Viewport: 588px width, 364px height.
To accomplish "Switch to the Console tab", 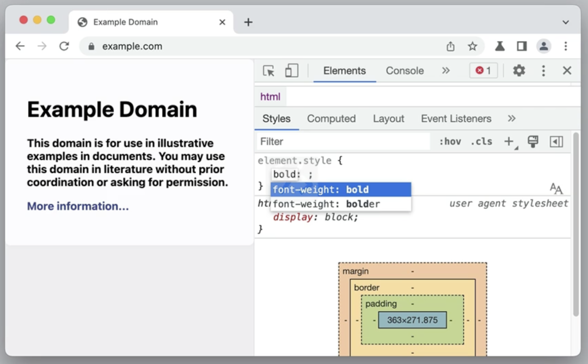I will coord(405,71).
